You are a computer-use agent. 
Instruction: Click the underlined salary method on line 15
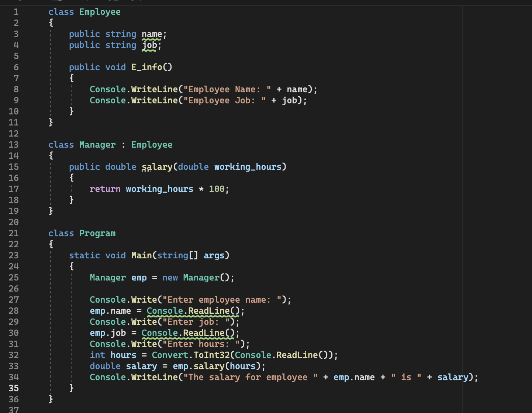pos(158,167)
